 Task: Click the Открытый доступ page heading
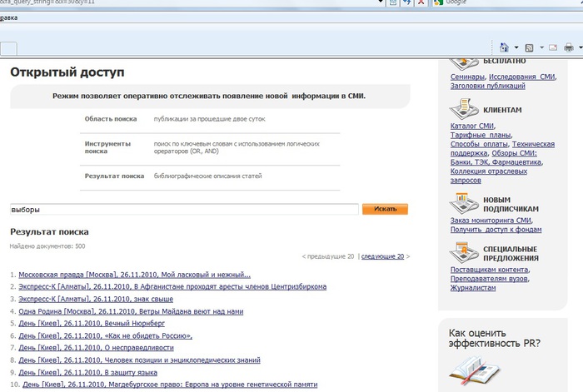(x=67, y=72)
